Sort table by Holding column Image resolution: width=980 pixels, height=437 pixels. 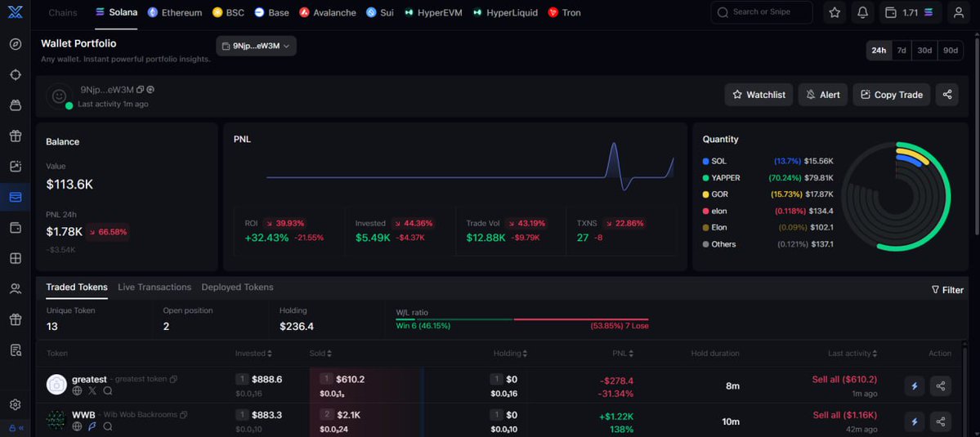pos(510,354)
